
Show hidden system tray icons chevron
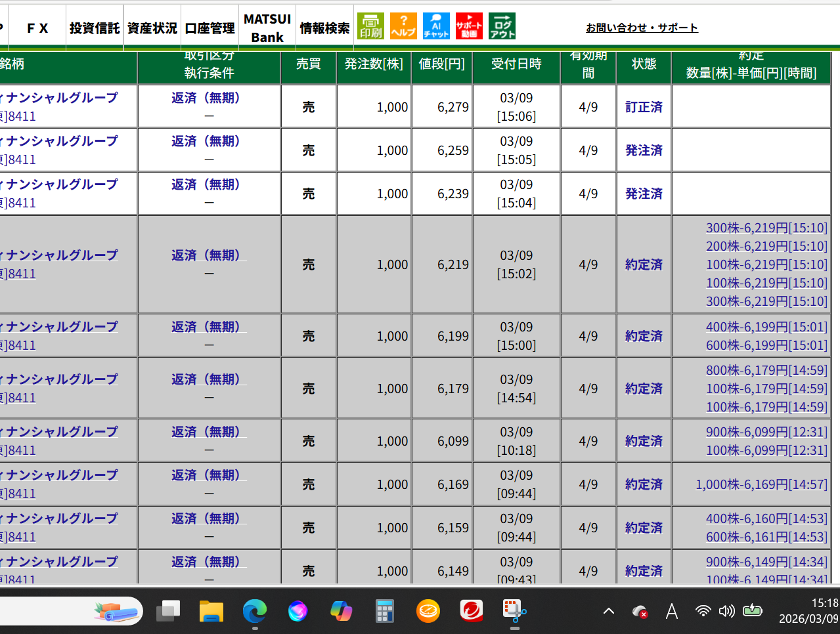[x=609, y=612]
